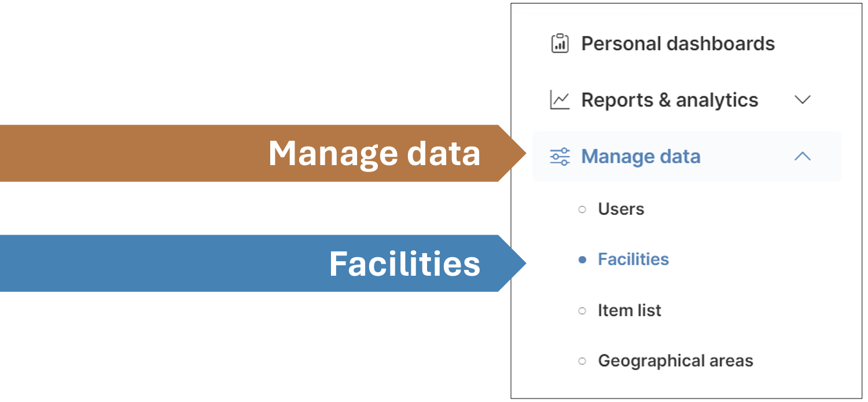
Task: Click the Personal dashboards clipboard chart icon
Action: click(560, 43)
